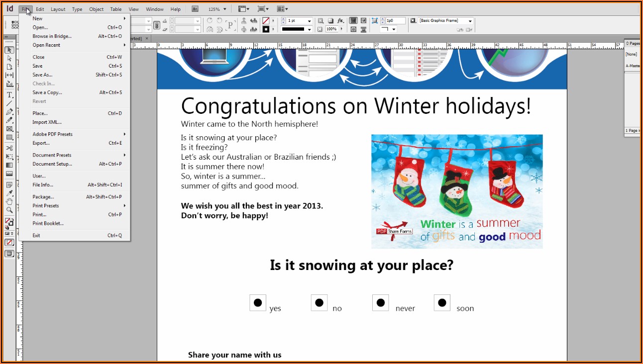This screenshot has width=643, height=364.
Task: Select the Pen tool
Action: pyautogui.click(x=9, y=112)
